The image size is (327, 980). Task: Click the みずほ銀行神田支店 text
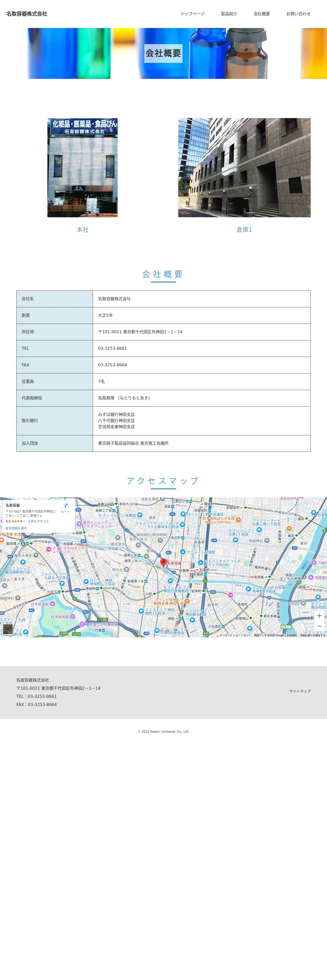[x=116, y=414]
